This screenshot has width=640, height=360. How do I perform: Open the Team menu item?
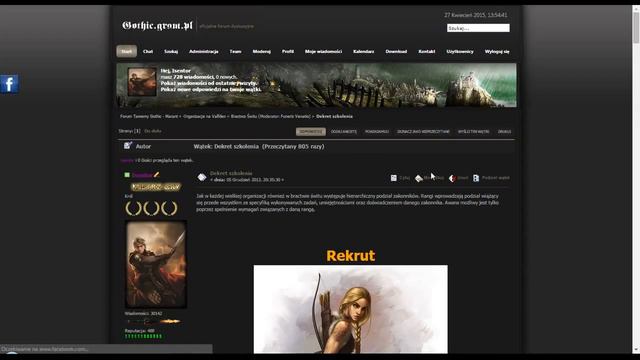236,51
